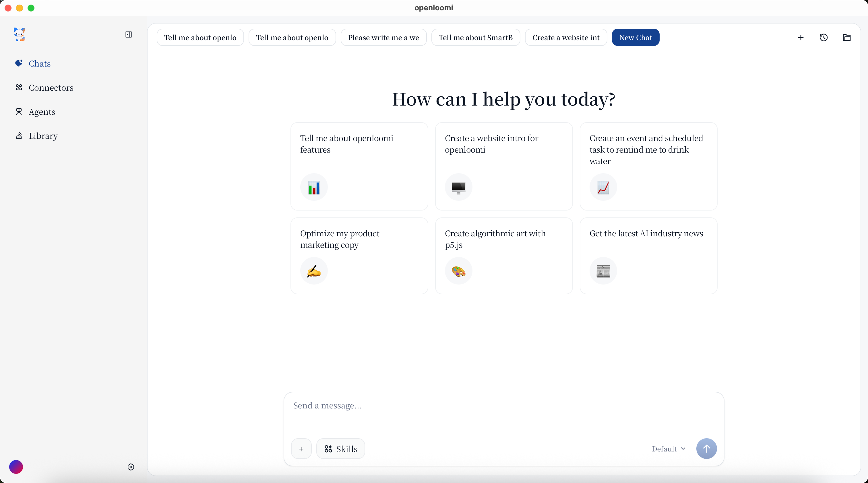
Task: Open the "Create a website int" tab
Action: coord(566,37)
